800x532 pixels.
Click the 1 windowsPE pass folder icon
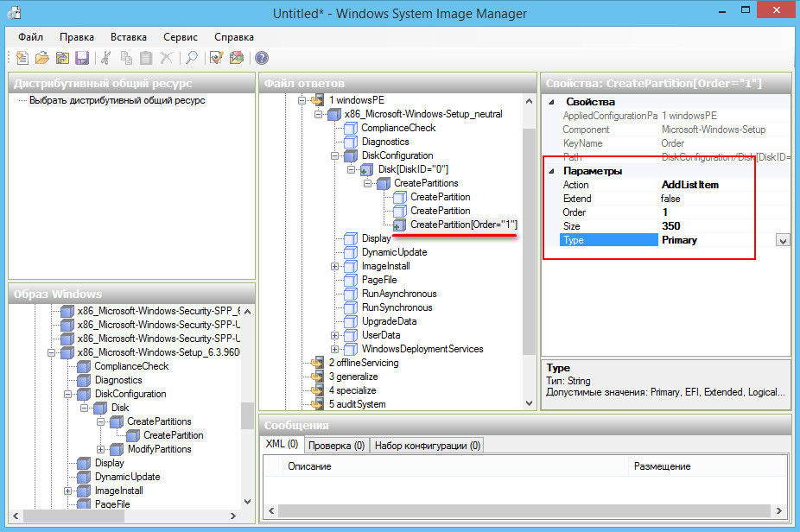pyautogui.click(x=317, y=100)
